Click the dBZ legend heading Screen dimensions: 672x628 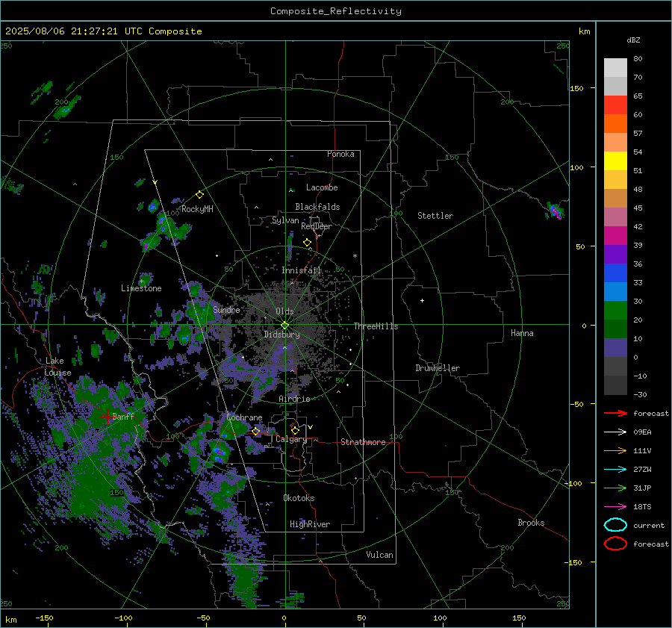point(633,40)
